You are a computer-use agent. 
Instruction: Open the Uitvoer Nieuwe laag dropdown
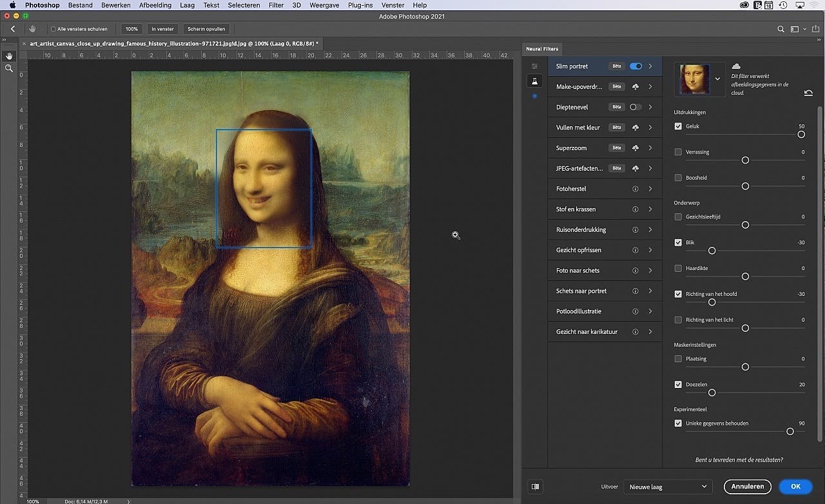(667, 487)
